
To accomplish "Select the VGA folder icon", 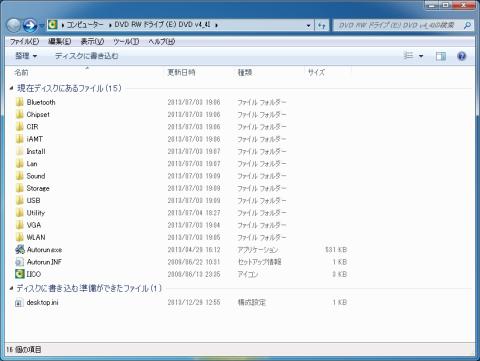I will click(x=20, y=225).
